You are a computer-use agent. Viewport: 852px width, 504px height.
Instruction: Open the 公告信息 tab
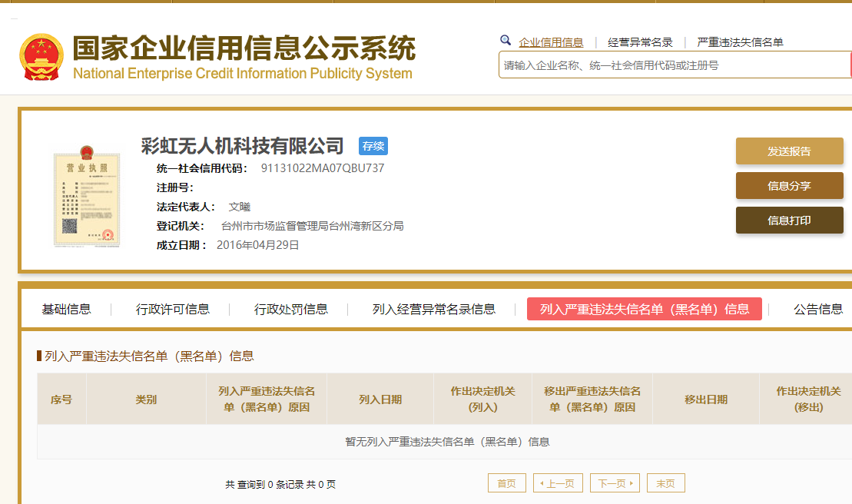818,309
